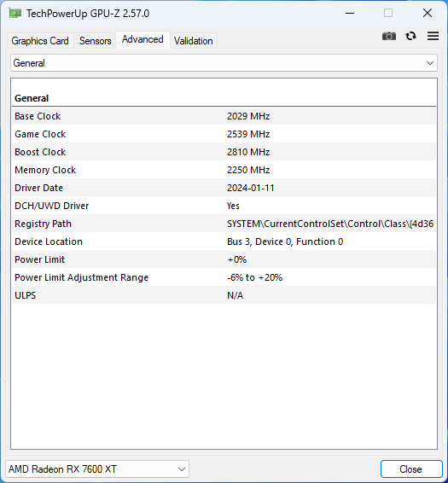Select the DCH/UWD Driver row label
This screenshot has height=483, width=448.
(52, 206)
